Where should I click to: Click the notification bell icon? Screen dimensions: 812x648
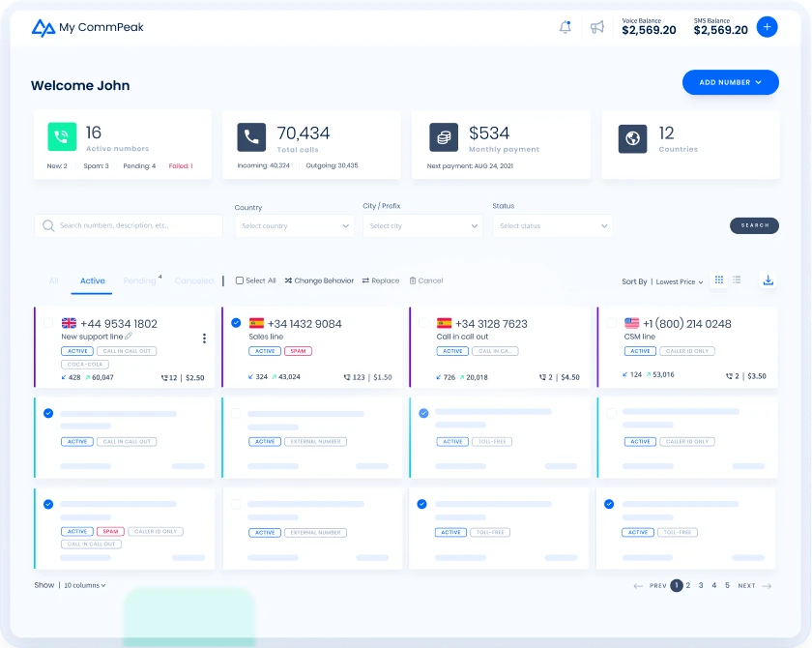(565, 27)
